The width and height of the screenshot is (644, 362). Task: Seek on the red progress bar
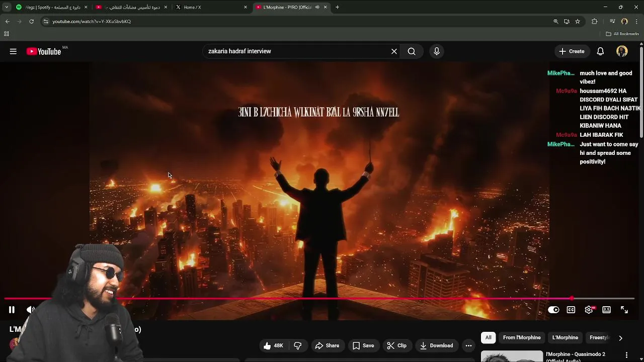(x=319, y=299)
